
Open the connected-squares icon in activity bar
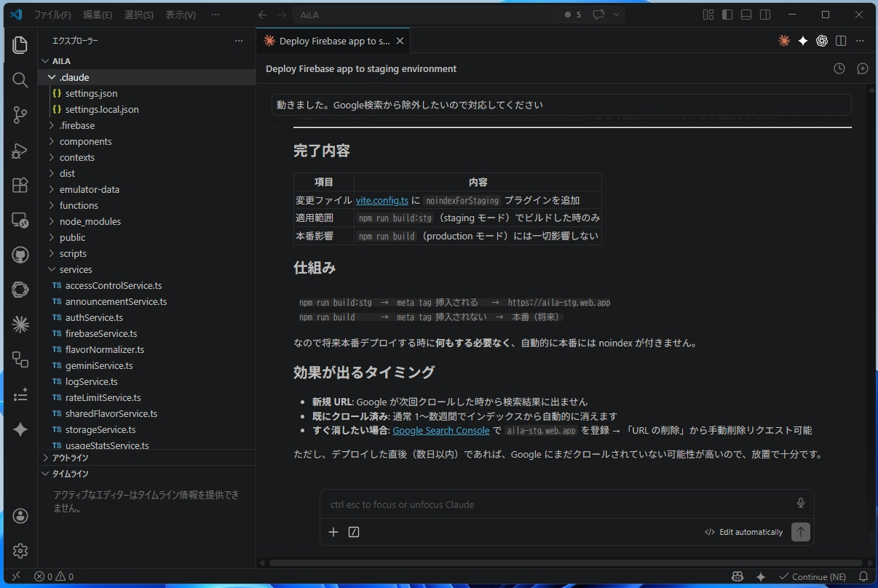pyautogui.click(x=20, y=359)
